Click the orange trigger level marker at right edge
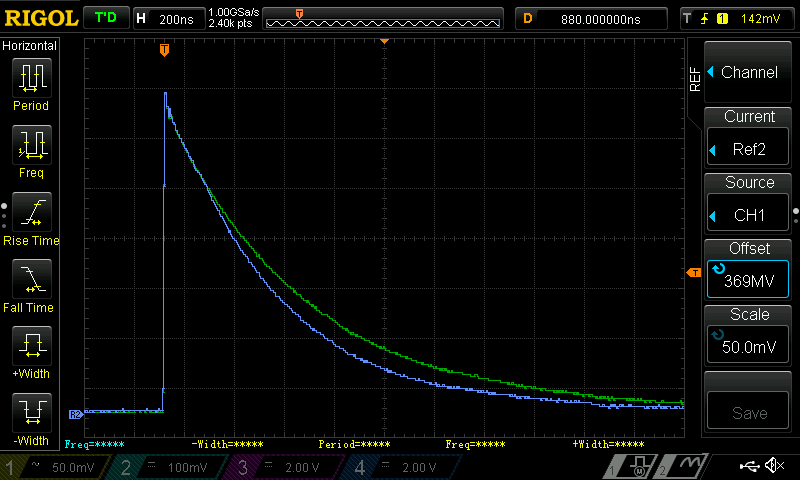This screenshot has width=800, height=480. click(692, 273)
